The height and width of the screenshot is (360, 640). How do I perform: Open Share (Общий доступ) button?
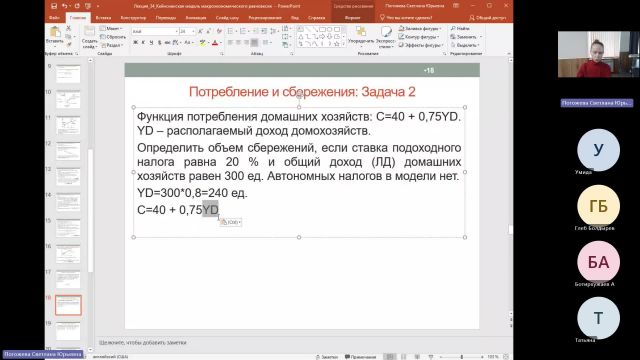pyautogui.click(x=487, y=18)
